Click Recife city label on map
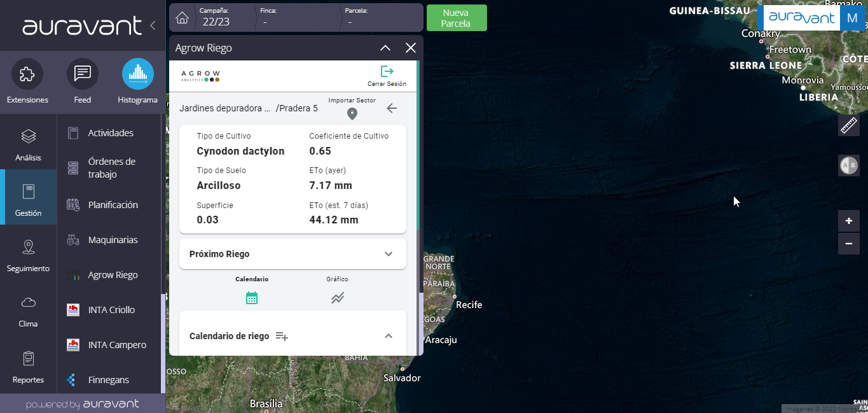 tap(469, 305)
